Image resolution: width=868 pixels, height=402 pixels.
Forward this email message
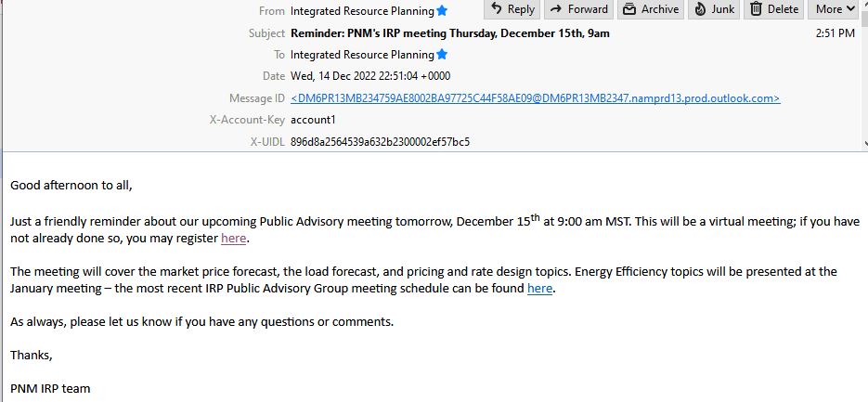coord(579,9)
